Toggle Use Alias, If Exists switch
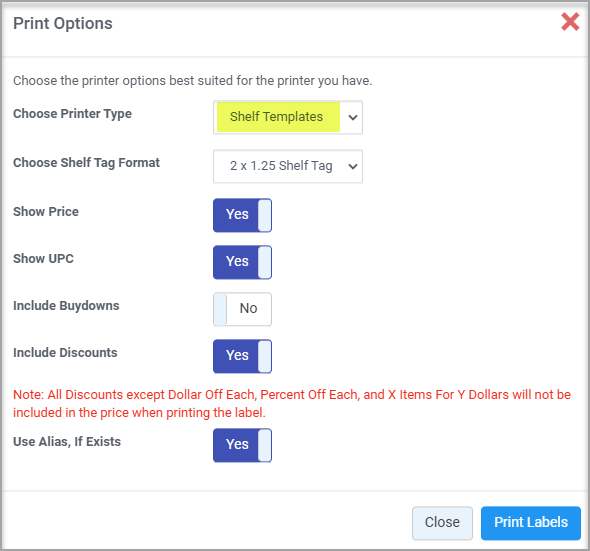 [x=242, y=445]
